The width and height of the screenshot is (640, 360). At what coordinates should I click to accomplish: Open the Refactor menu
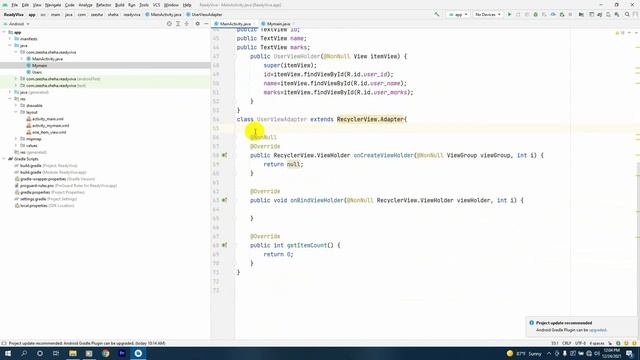[x=103, y=5]
